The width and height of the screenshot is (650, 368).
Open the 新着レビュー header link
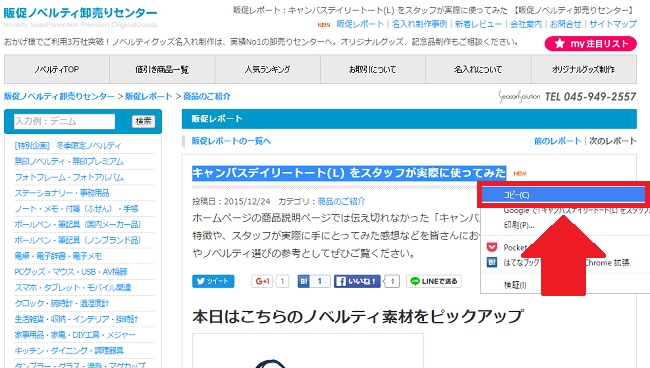478,24
